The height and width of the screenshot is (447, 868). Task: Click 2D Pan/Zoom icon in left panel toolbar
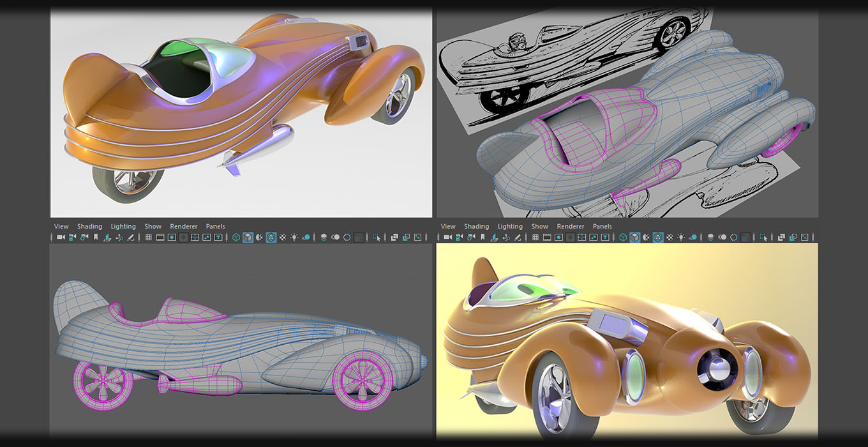119,237
